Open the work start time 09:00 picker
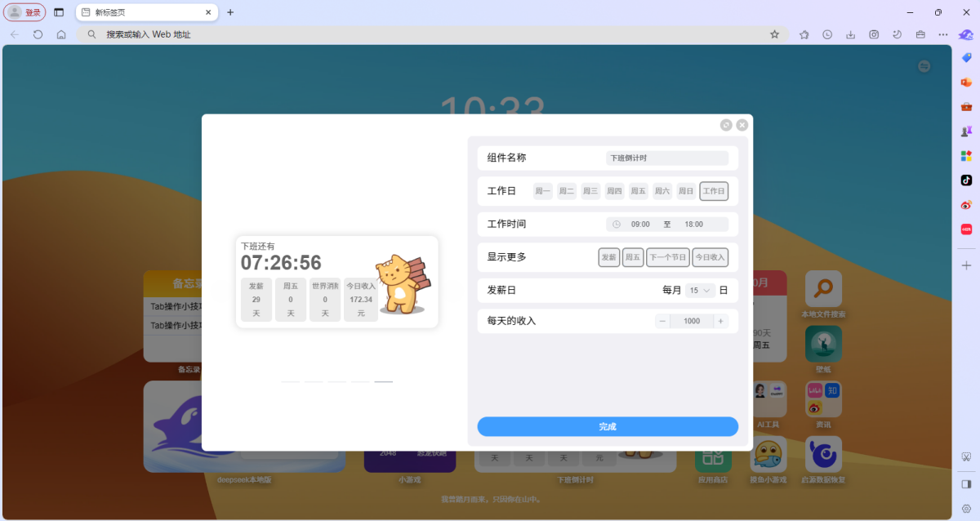Screen dimensions: 980x521 [640, 224]
